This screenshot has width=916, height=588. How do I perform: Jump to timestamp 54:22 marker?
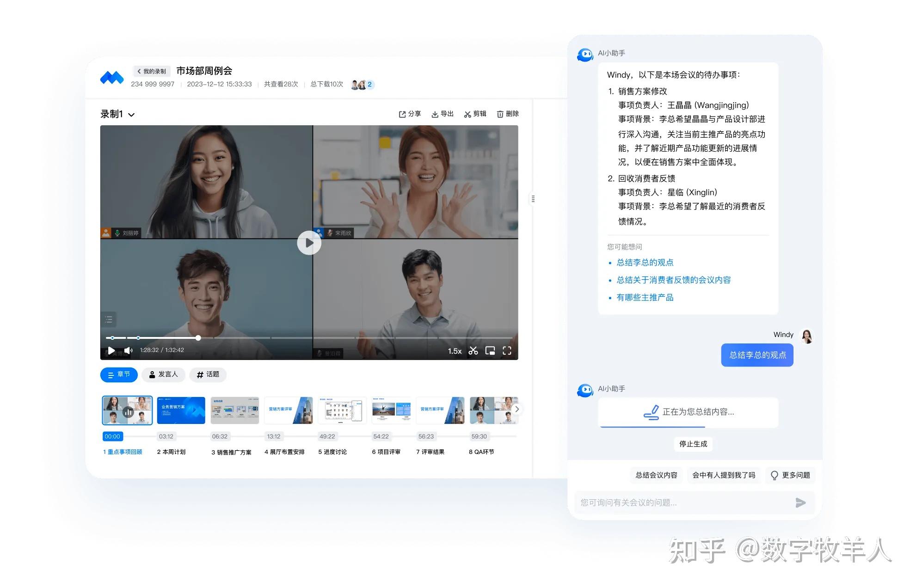[x=381, y=436]
